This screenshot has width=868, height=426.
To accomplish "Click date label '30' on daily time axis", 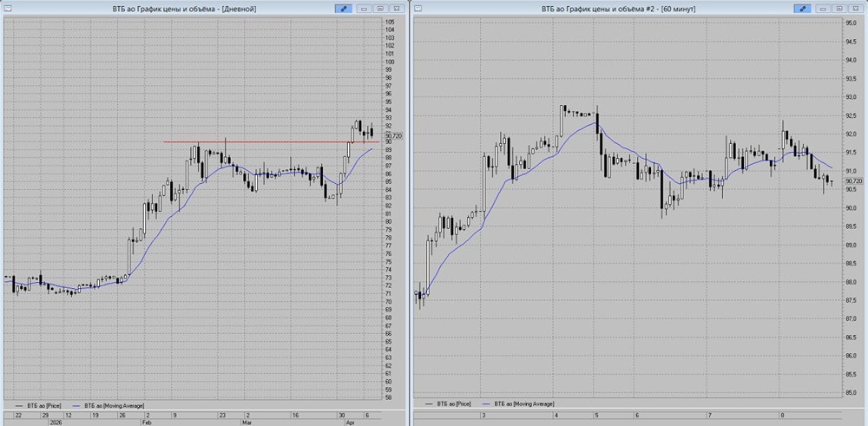I will 343,415.
